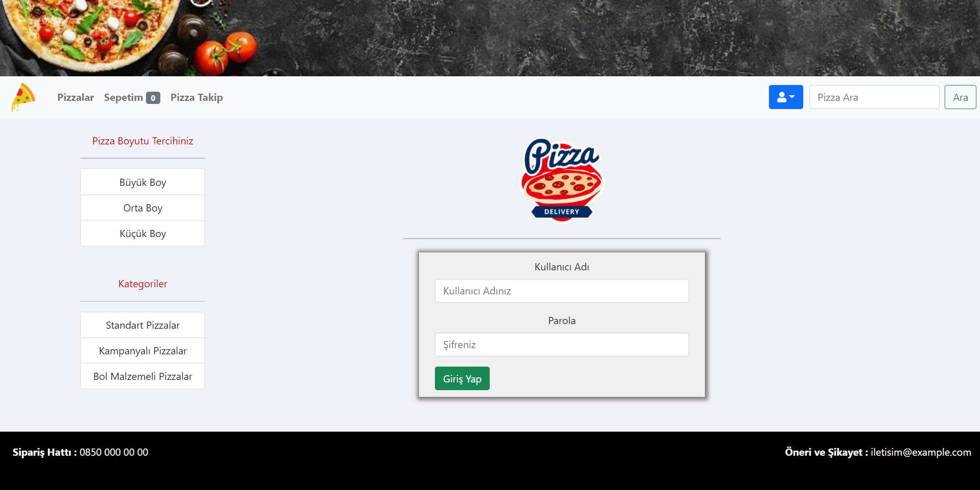Open the Pizzalar menu item
Screen dimensions: 980x490
[x=75, y=97]
